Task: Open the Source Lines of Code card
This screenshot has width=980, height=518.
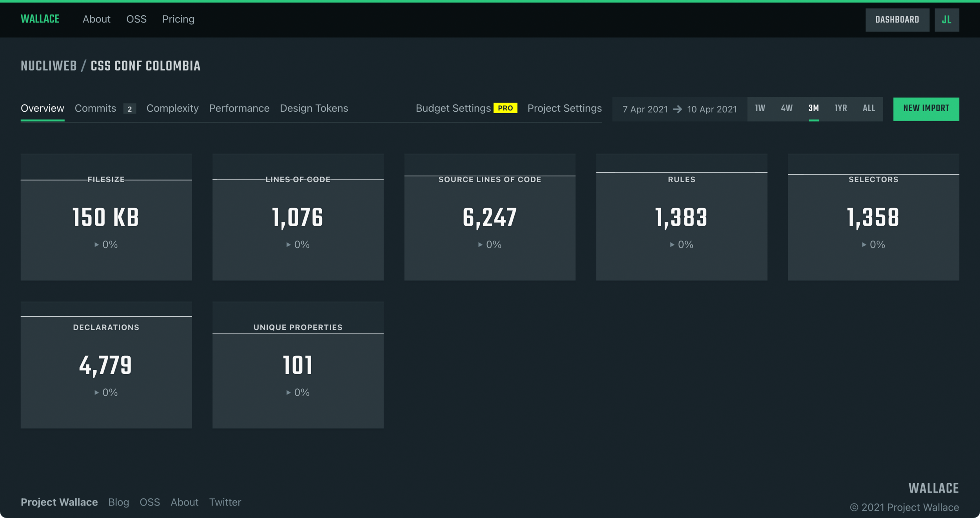Action: coord(490,217)
